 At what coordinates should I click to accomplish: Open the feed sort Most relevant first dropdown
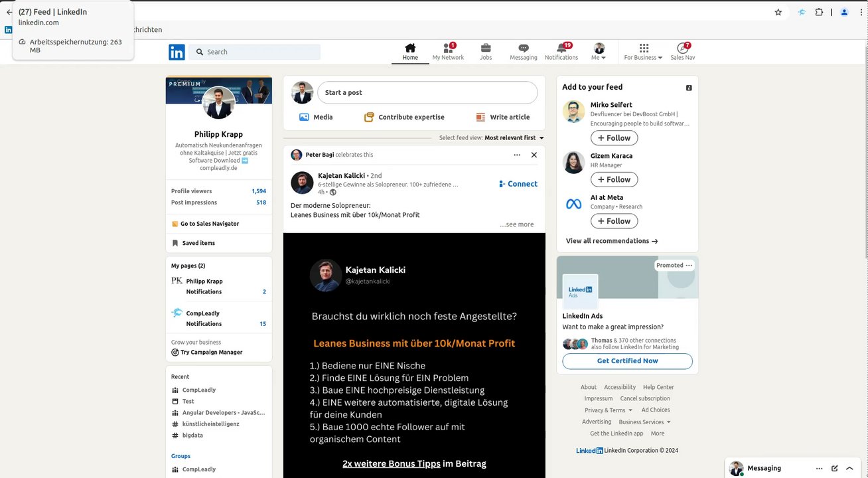[x=514, y=138]
